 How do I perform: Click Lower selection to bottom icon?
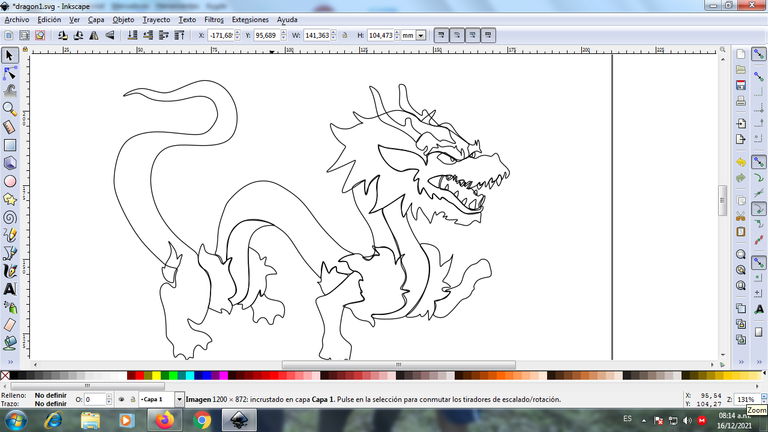132,35
